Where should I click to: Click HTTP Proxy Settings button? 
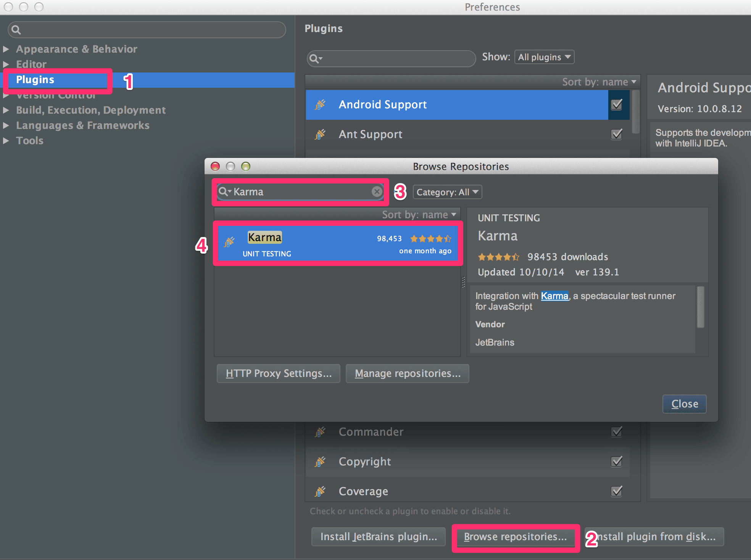[x=279, y=373]
